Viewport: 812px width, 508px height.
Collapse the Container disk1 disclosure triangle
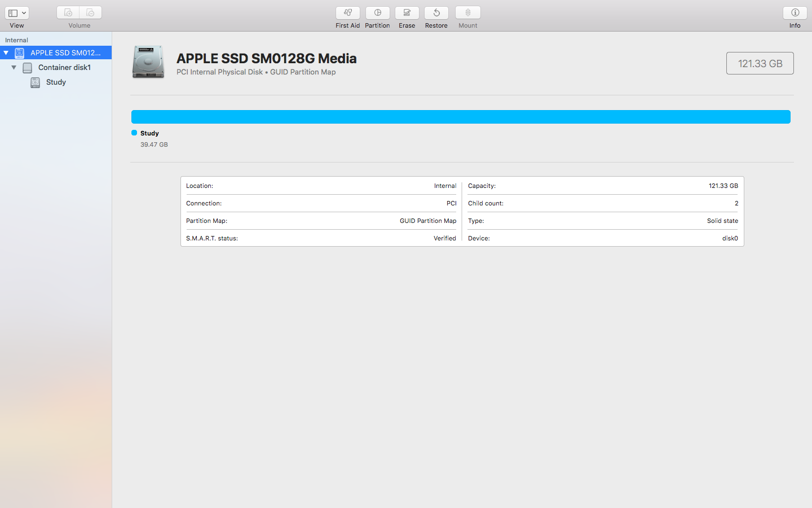pos(14,67)
